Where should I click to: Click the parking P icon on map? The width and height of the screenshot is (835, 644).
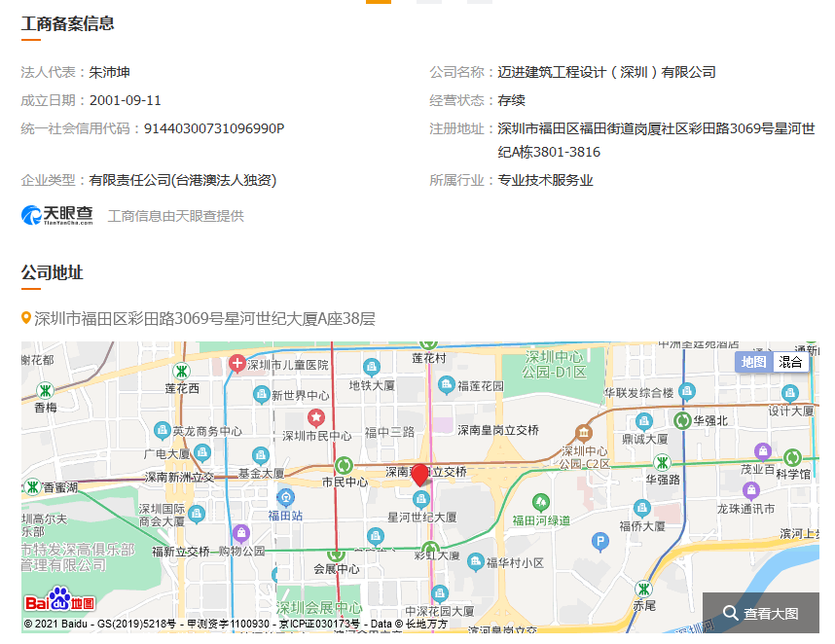click(600, 542)
